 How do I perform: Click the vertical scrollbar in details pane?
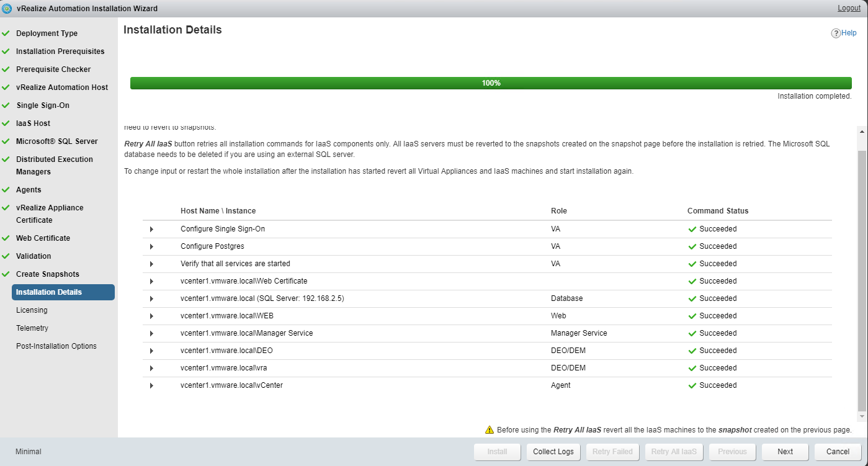(x=861, y=279)
